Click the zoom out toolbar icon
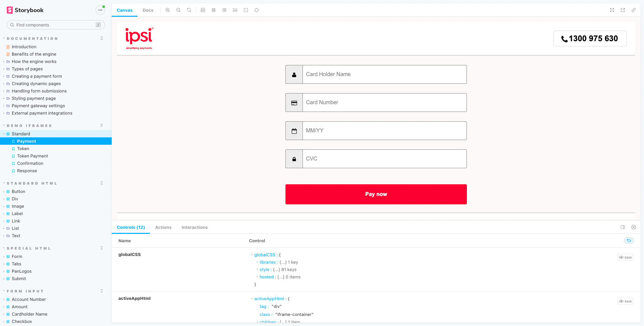 (178, 10)
